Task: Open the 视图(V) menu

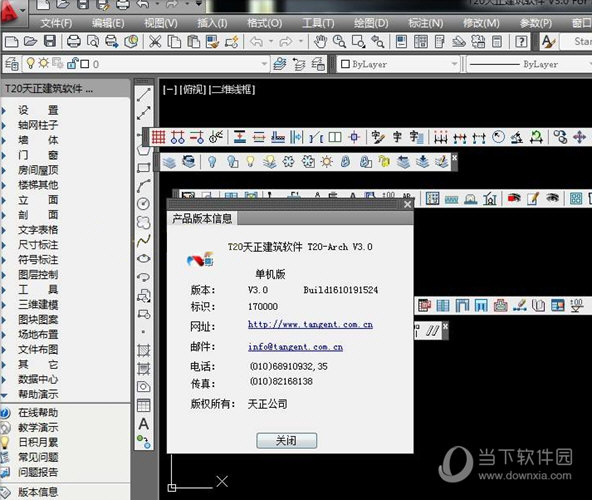Action: [x=161, y=23]
